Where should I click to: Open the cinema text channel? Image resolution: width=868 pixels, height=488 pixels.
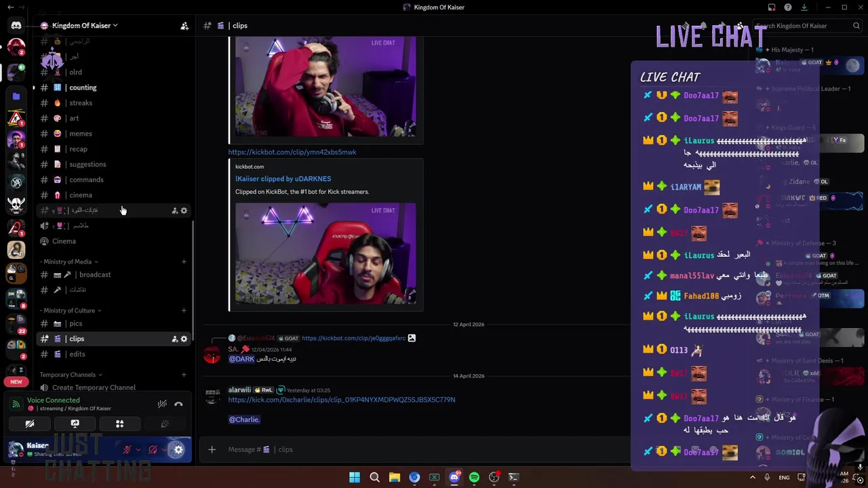[x=114, y=195]
